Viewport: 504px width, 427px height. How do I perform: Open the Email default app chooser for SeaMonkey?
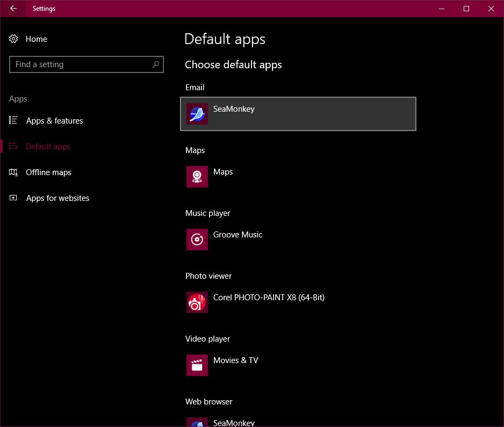tap(298, 114)
